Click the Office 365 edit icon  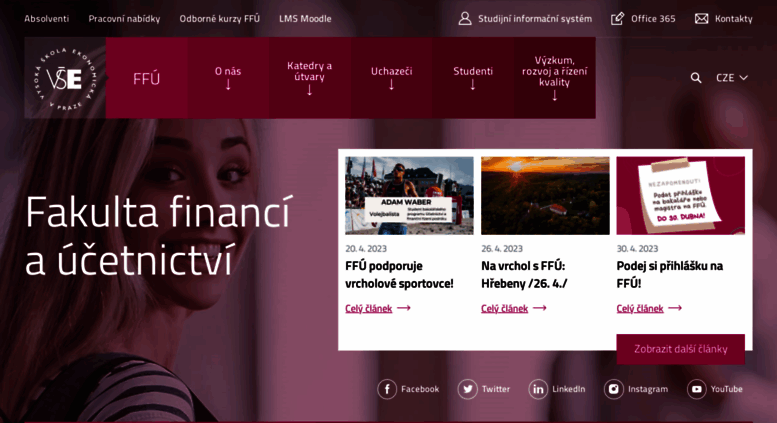[x=617, y=19]
